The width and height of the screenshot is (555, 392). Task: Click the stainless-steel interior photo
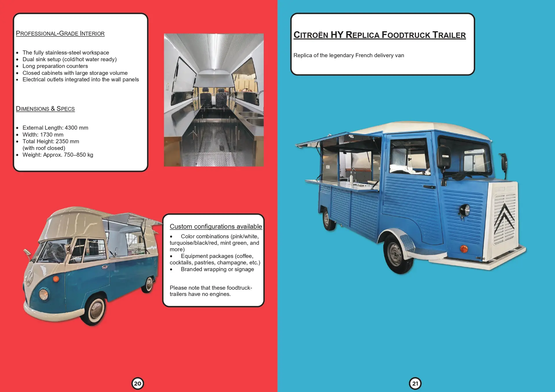(x=214, y=100)
